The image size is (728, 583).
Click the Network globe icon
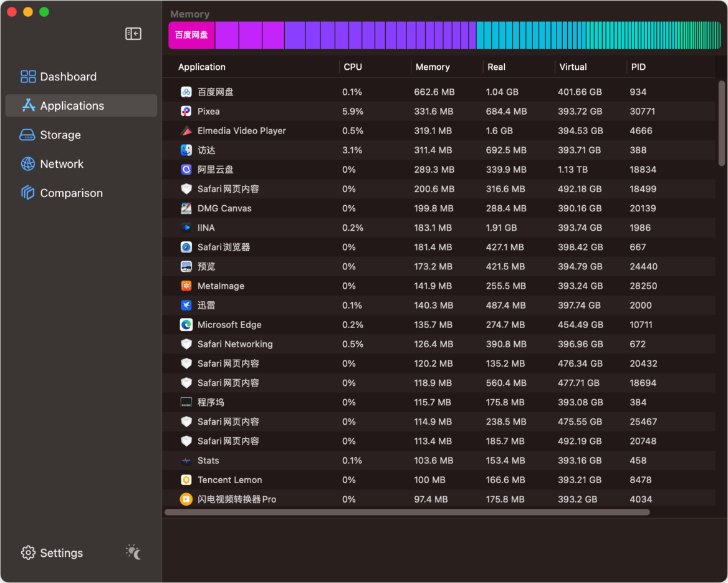(x=28, y=164)
